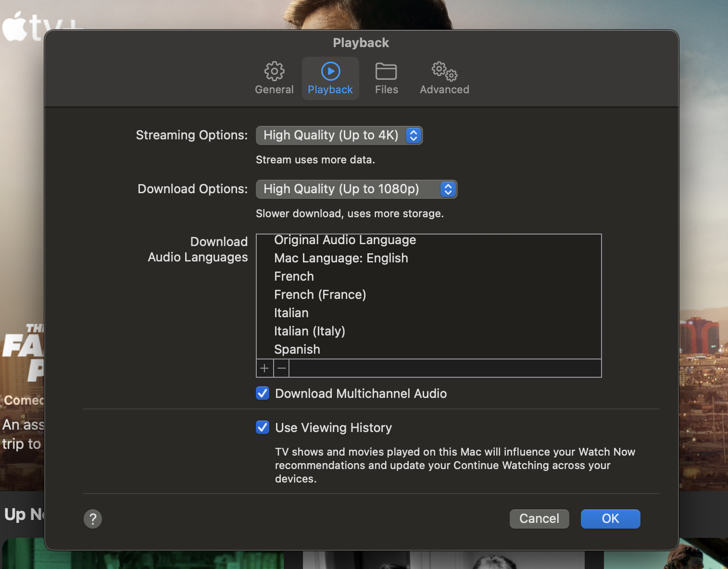Switch to the Advanced tab

(443, 78)
